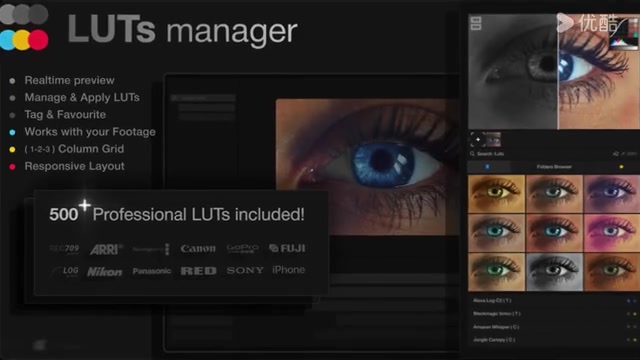Viewport: 640px width, 360px height.
Task: Click the crosshair target icon below preview
Action: 478,140
